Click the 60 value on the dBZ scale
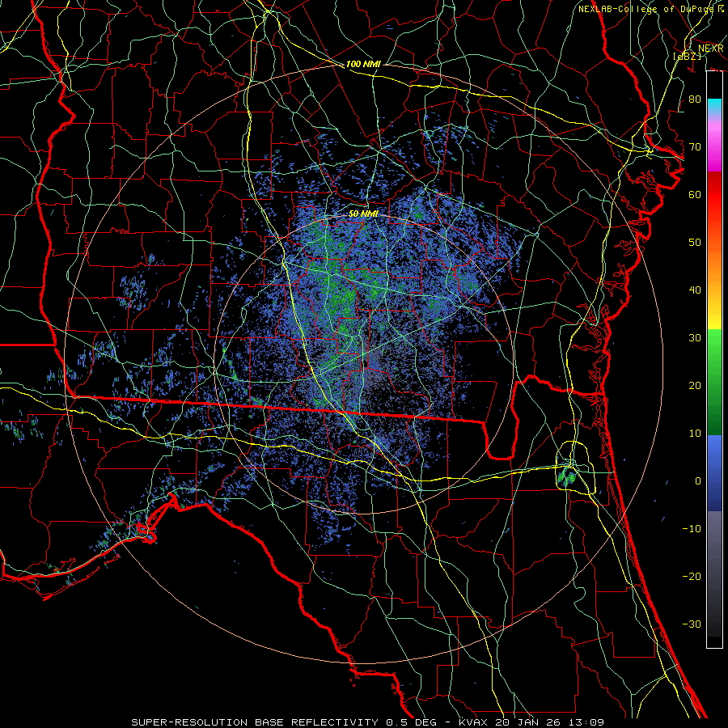 click(x=695, y=195)
